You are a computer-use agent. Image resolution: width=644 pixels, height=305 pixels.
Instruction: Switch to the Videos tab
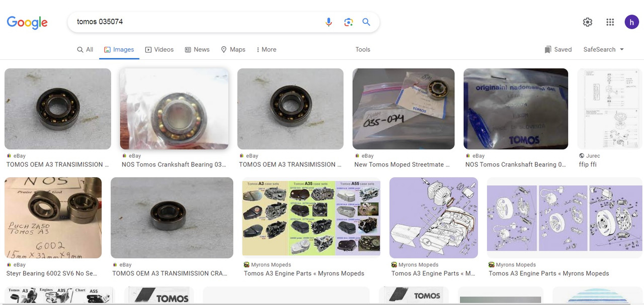(x=159, y=49)
